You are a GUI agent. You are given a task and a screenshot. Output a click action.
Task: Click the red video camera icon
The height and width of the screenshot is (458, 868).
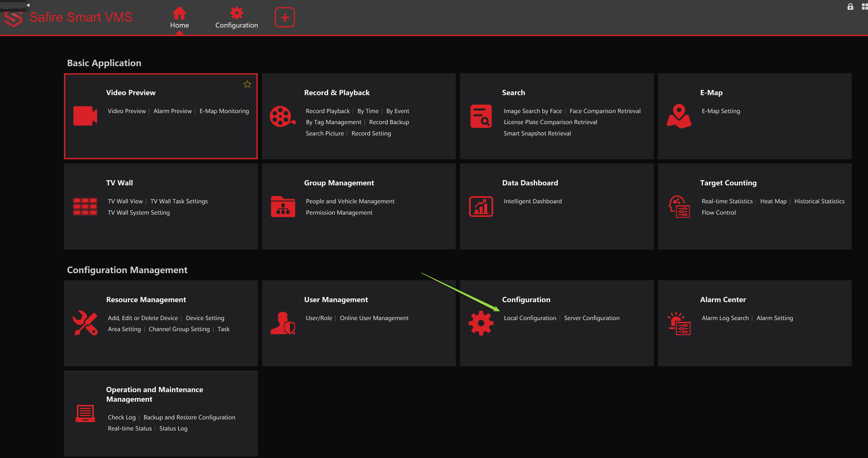tap(85, 116)
